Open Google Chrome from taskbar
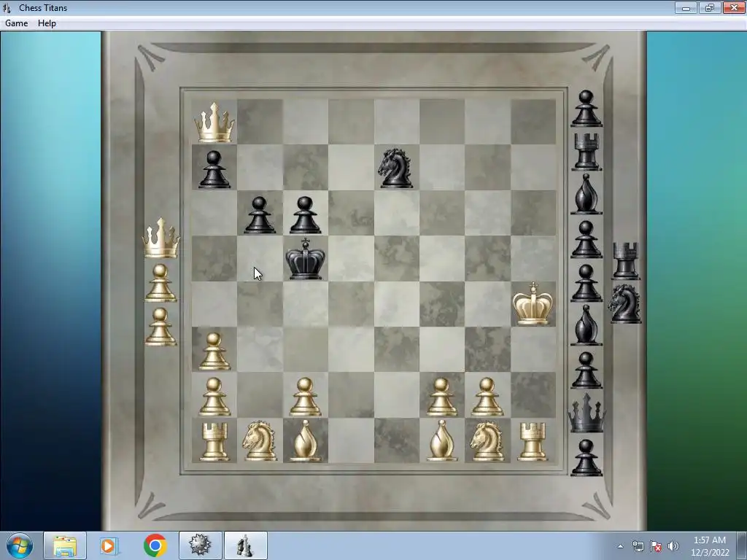Screen dimensions: 747x560 (x=155, y=545)
